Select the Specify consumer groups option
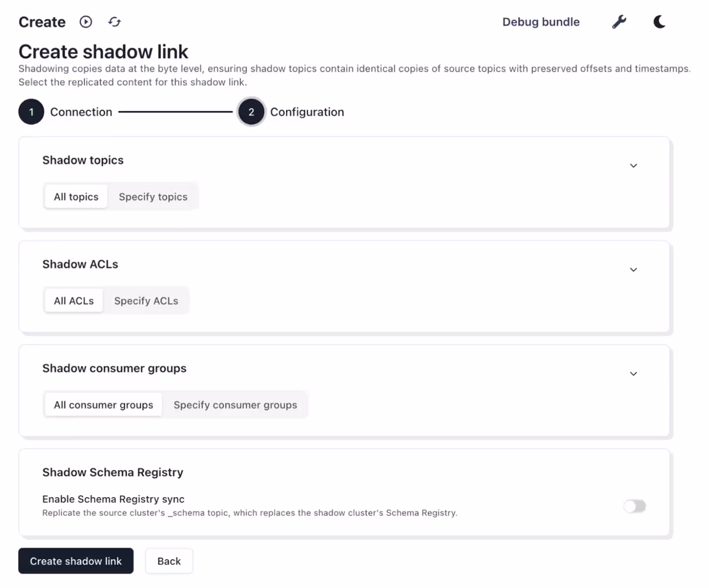This screenshot has width=709, height=588. [235, 405]
